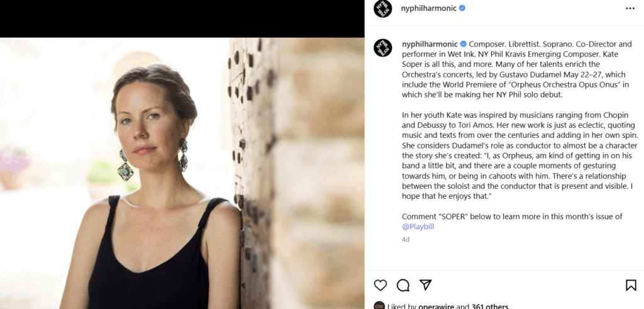This screenshot has width=644, height=309.
Task: Click the bold nyphilharmonic username in caption
Action: [430, 44]
